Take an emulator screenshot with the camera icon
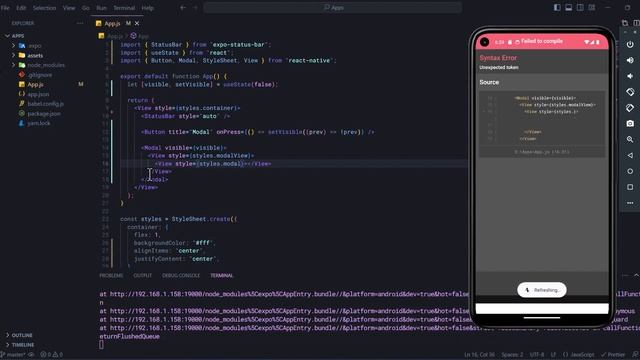 tap(630, 123)
